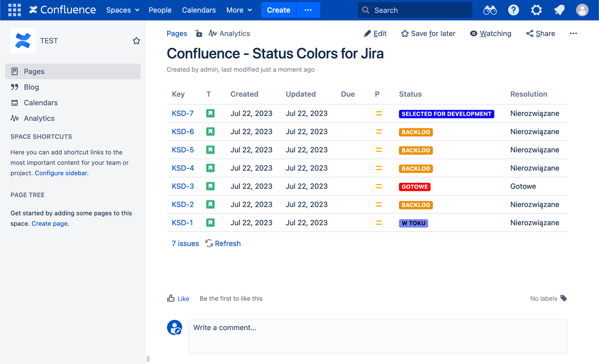599x364 pixels.
Task: Click the Create page link
Action: click(x=49, y=224)
